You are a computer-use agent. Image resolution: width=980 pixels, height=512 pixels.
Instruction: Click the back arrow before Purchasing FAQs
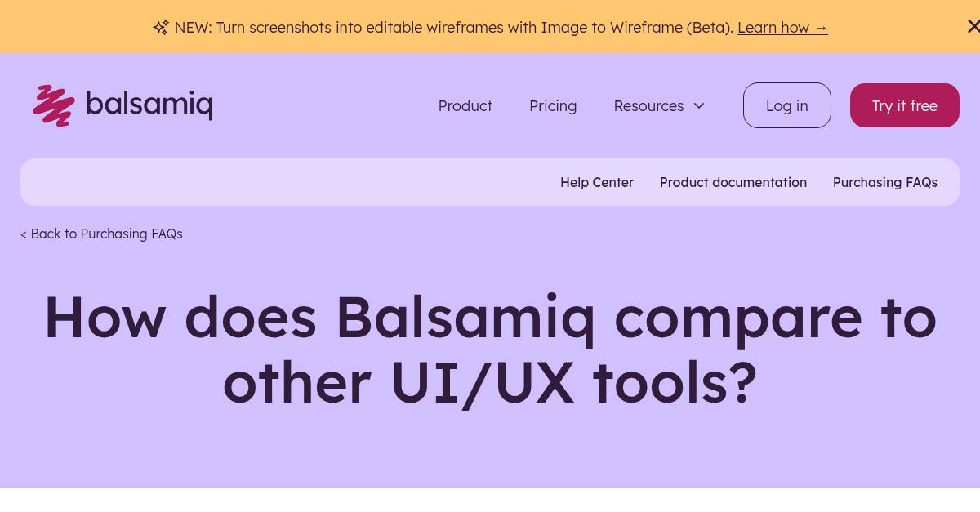click(24, 234)
